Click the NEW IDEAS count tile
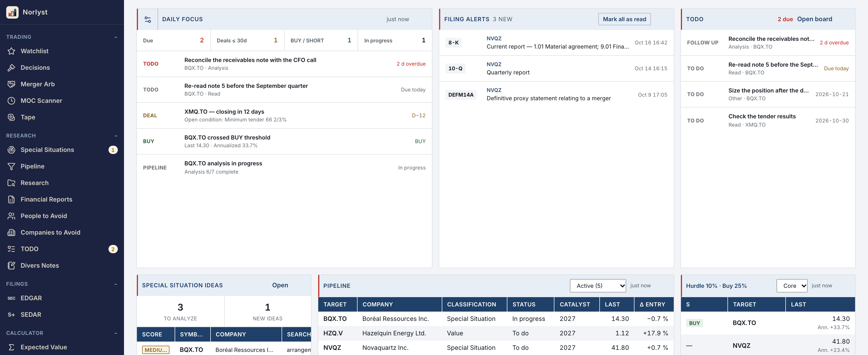Image resolution: width=868 pixels, height=355 pixels. pos(268,312)
